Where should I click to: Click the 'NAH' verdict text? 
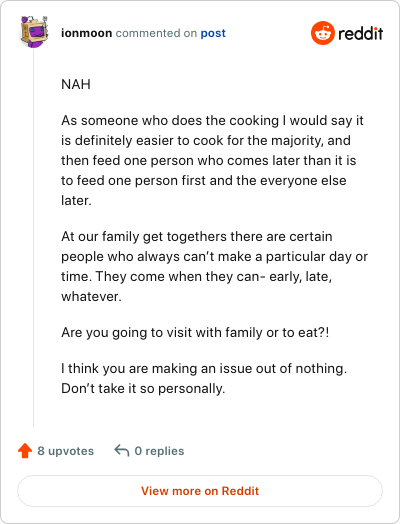click(x=76, y=84)
